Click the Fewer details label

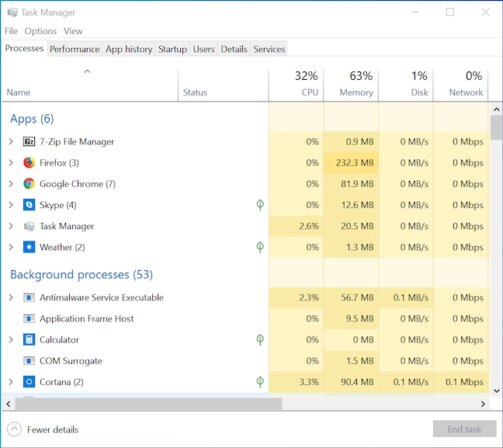tap(53, 429)
